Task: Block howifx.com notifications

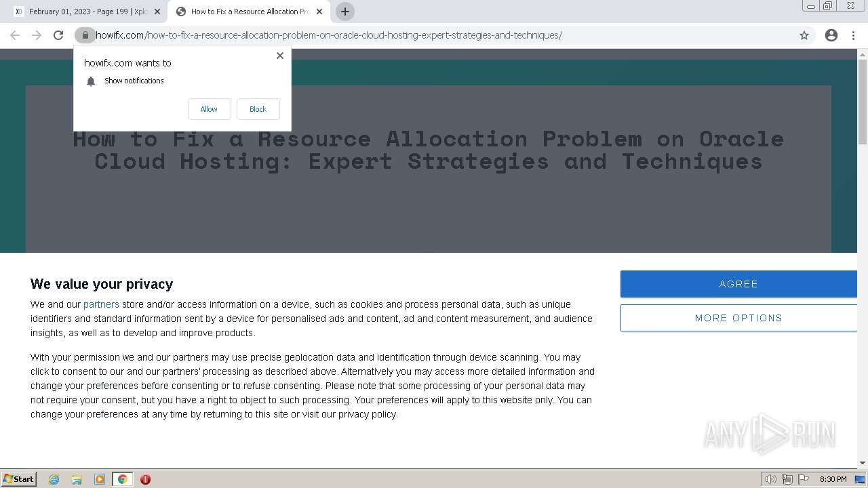Action: tap(258, 109)
